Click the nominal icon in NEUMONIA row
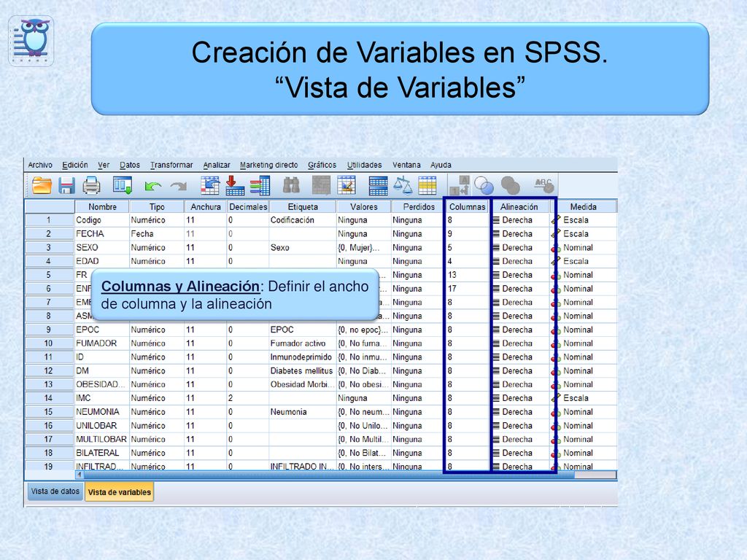 pyautogui.click(x=555, y=412)
